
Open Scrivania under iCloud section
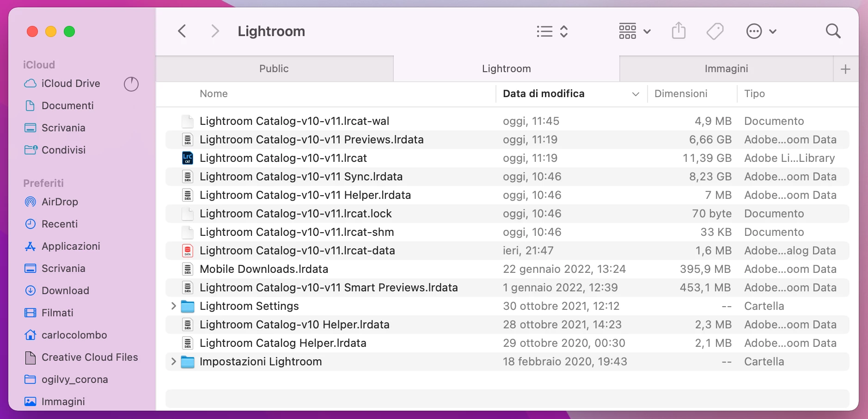pos(63,128)
